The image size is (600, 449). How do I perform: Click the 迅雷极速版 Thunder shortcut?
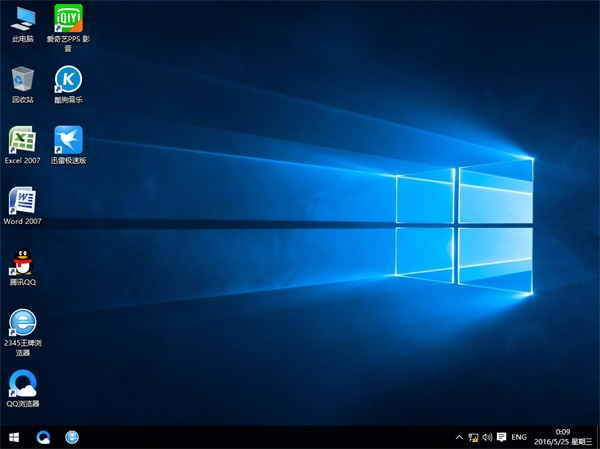click(68, 140)
